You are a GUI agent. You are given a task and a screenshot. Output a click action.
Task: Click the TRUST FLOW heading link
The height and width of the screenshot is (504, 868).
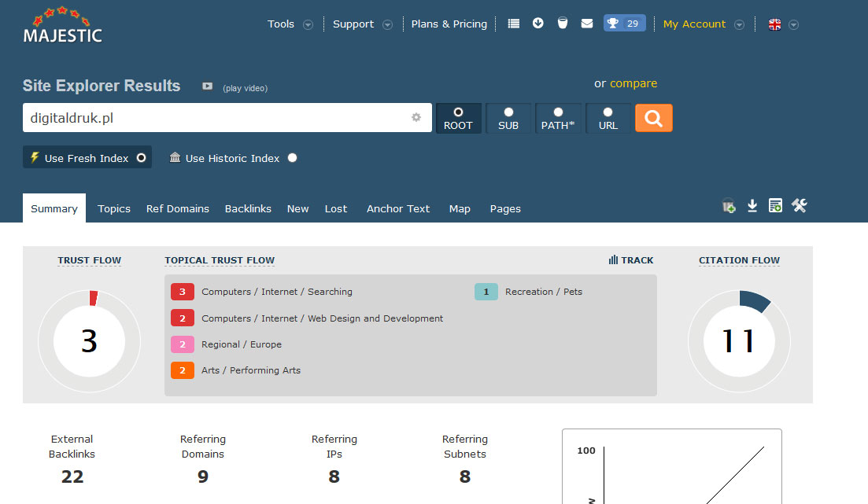pyautogui.click(x=89, y=260)
